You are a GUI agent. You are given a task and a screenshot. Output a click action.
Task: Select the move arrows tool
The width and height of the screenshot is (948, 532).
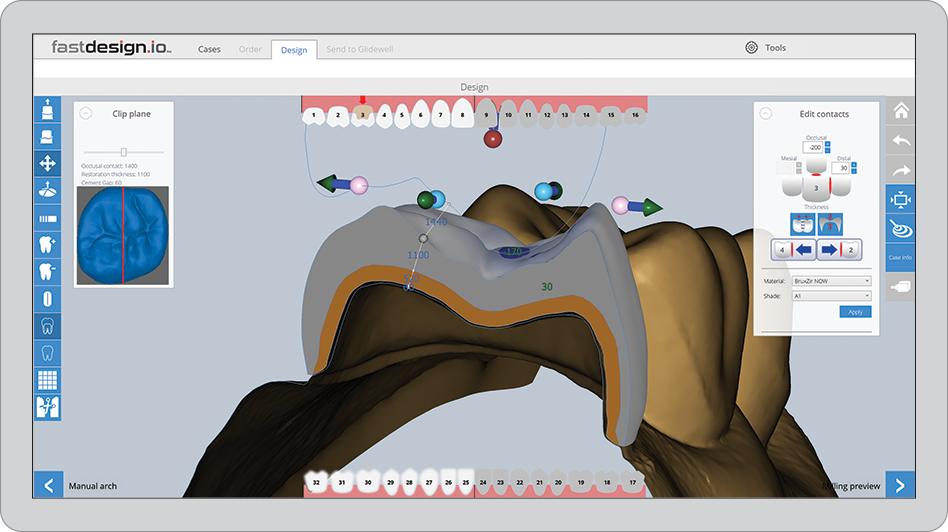coord(47,163)
